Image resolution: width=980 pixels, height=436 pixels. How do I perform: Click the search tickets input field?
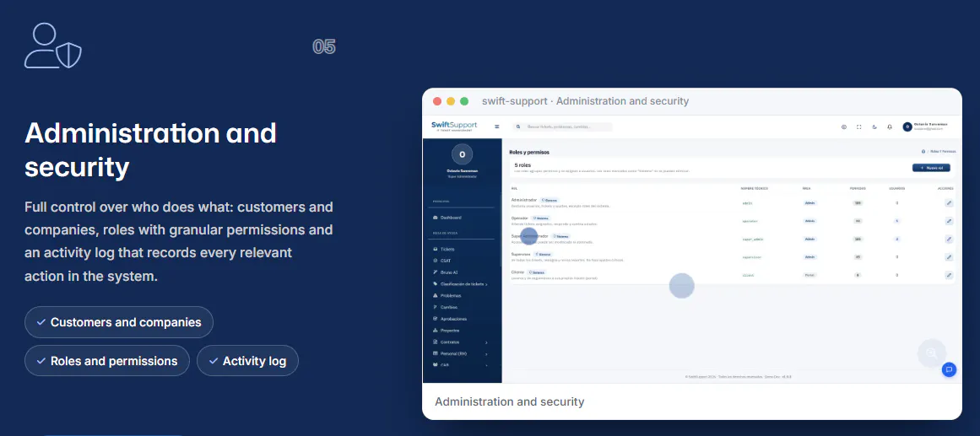(562, 126)
